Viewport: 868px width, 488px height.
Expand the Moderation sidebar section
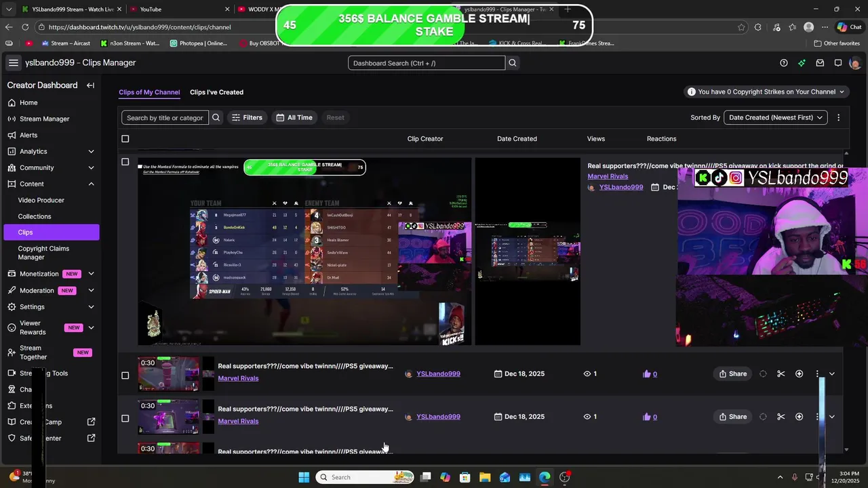click(x=91, y=290)
